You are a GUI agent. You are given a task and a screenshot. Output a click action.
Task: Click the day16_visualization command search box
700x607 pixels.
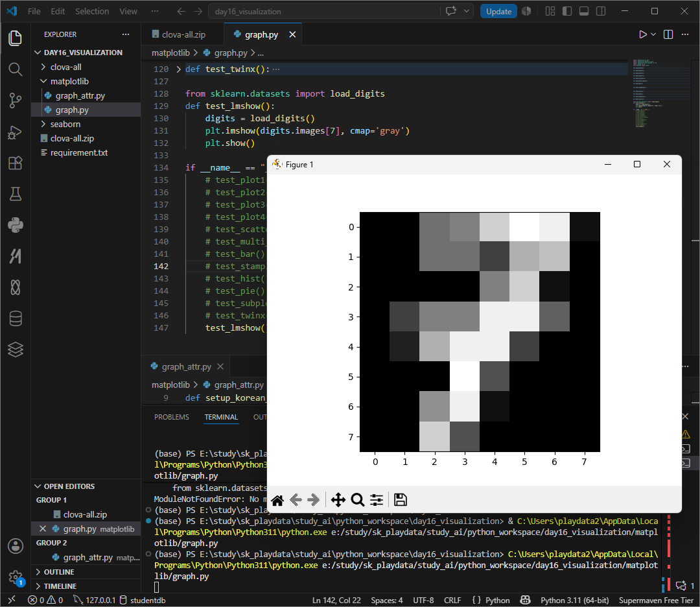pyautogui.click(x=324, y=11)
